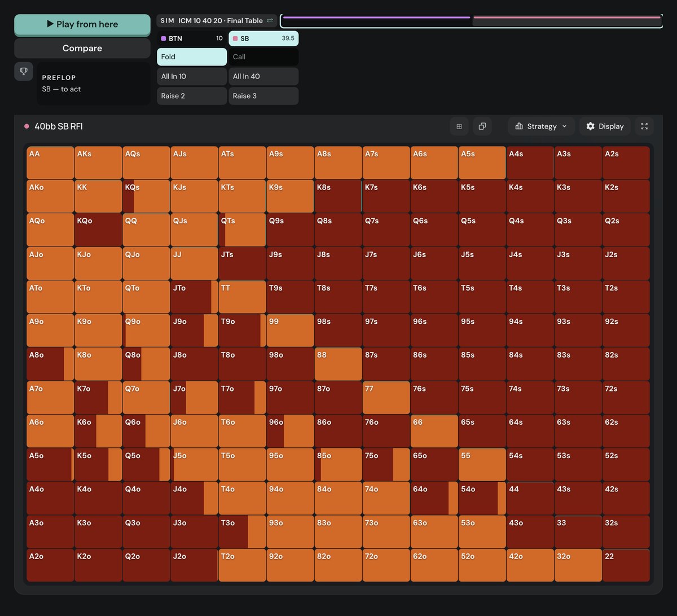Image resolution: width=677 pixels, height=616 pixels.
Task: Click the 40bb SB RFI title
Action: pyautogui.click(x=59, y=126)
